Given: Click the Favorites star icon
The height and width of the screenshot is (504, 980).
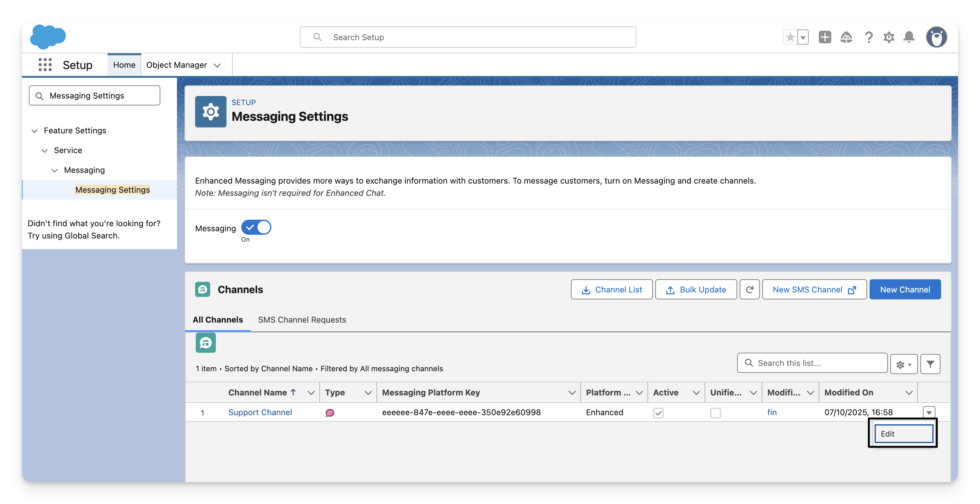Looking at the screenshot, I should coord(790,37).
